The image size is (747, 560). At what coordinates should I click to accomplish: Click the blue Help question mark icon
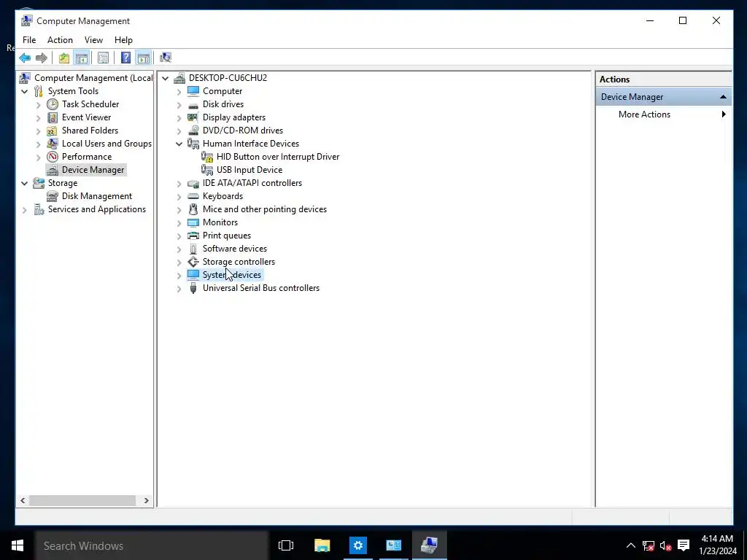click(x=125, y=58)
